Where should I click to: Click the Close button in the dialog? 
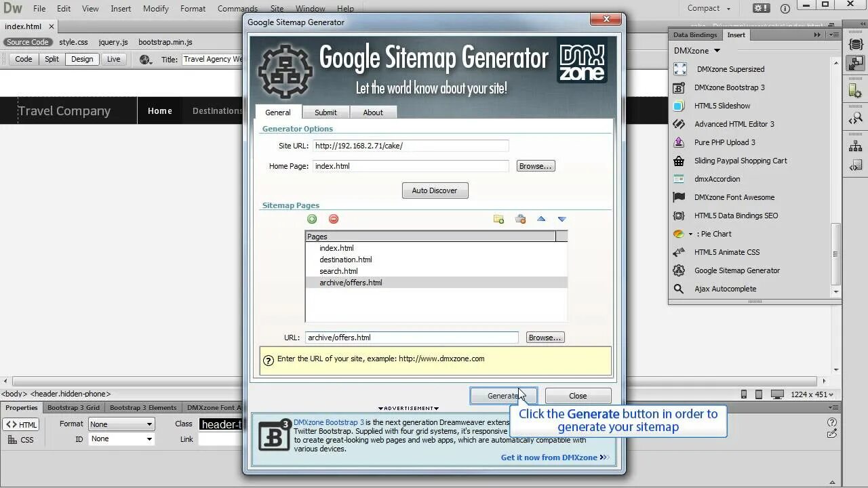(578, 396)
